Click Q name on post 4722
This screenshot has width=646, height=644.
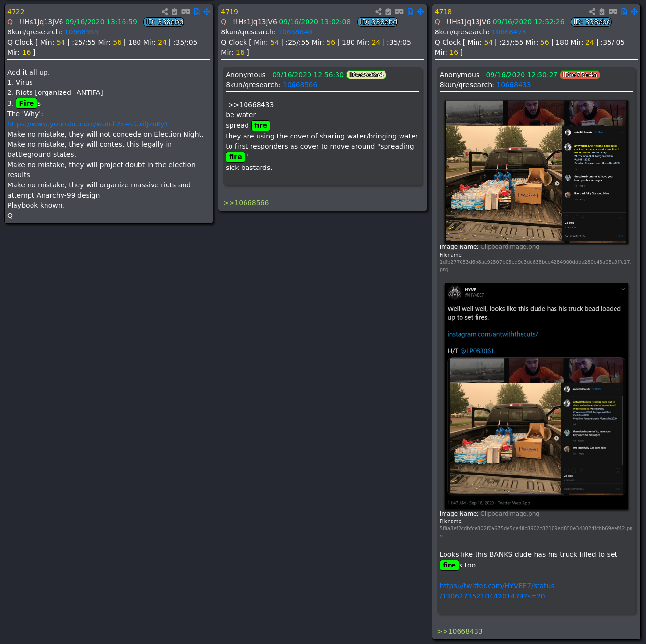coord(10,22)
